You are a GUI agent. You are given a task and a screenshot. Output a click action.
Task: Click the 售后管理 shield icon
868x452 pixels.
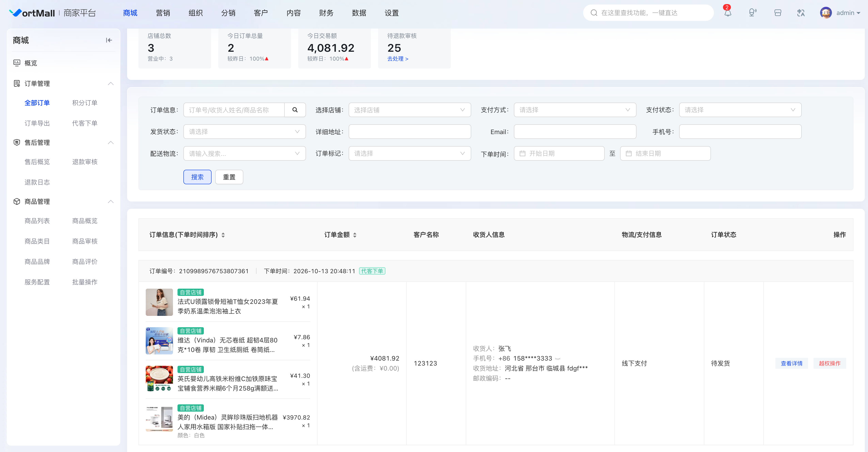tap(17, 142)
